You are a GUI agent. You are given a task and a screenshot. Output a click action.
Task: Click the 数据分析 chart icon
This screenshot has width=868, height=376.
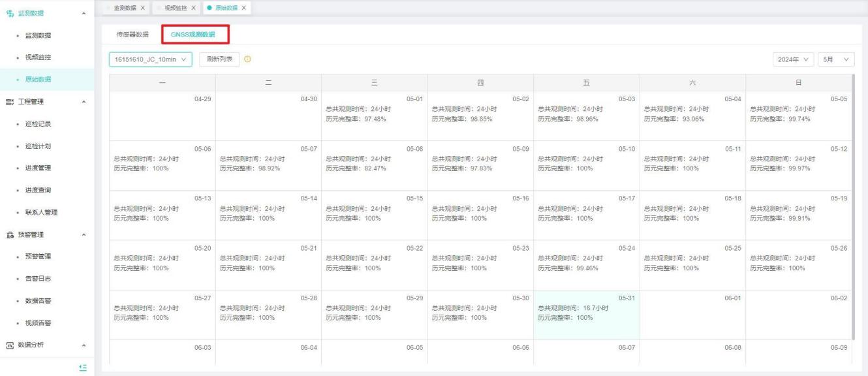click(x=7, y=345)
